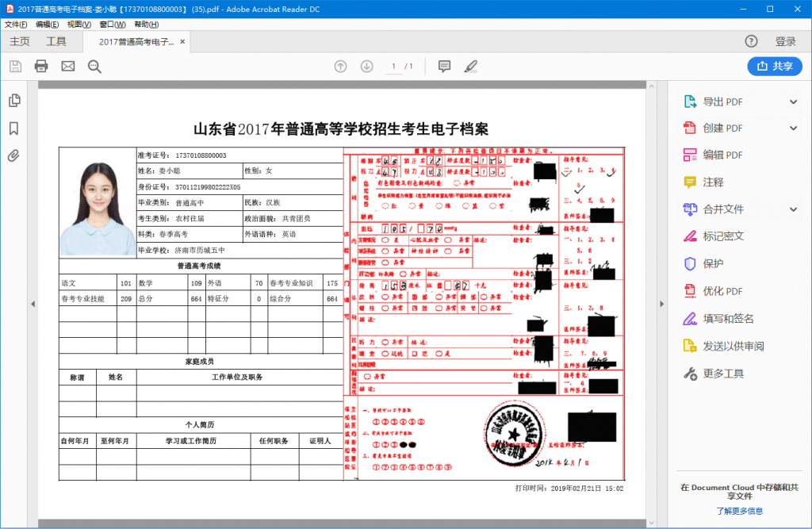Open page thumbnails panel icon

(14, 101)
